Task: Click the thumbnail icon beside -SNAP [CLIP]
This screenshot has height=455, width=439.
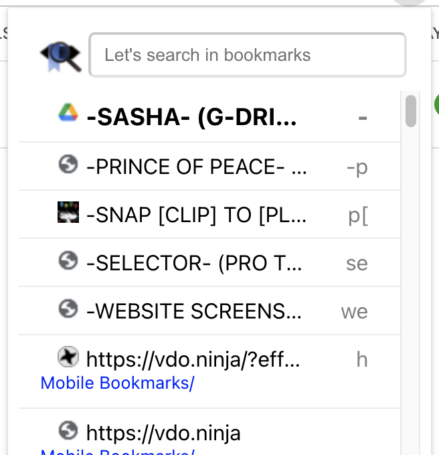Action: coord(68,212)
